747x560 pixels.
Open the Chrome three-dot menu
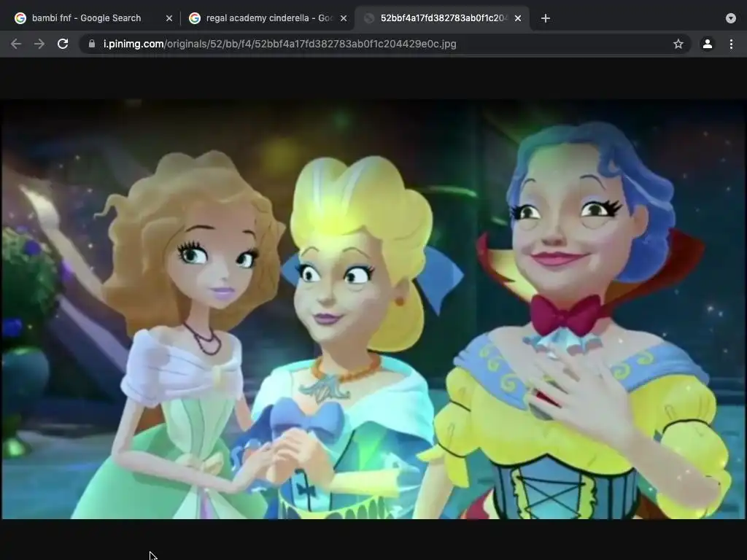point(731,44)
